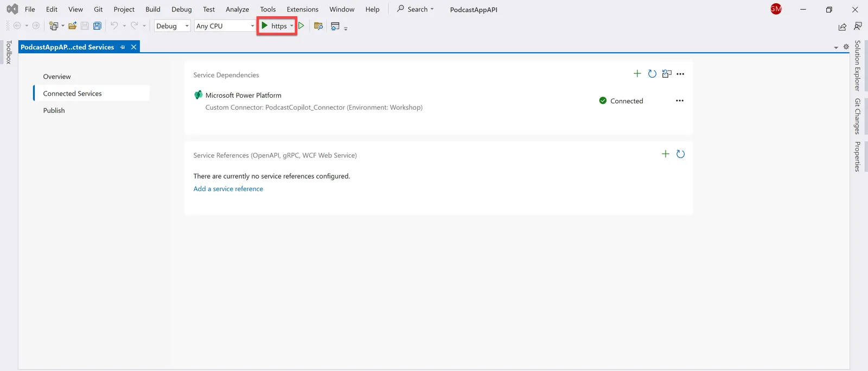
Task: Refresh the Service References section
Action: click(x=680, y=154)
